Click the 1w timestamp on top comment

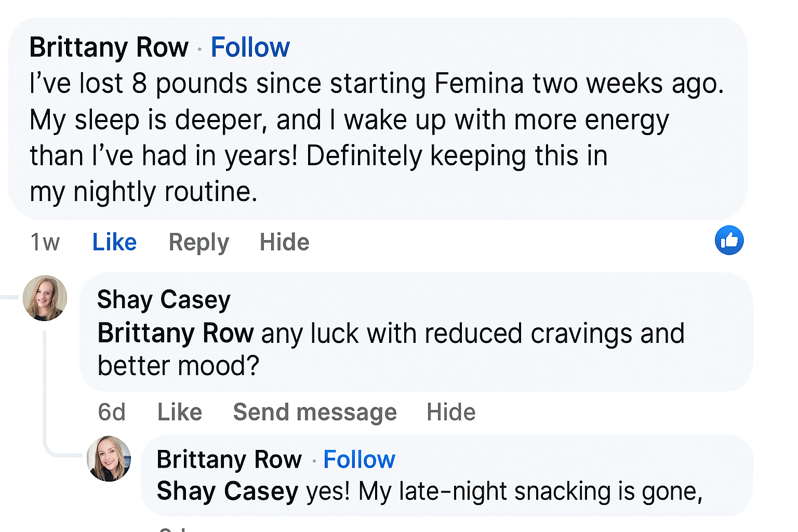coord(45,243)
